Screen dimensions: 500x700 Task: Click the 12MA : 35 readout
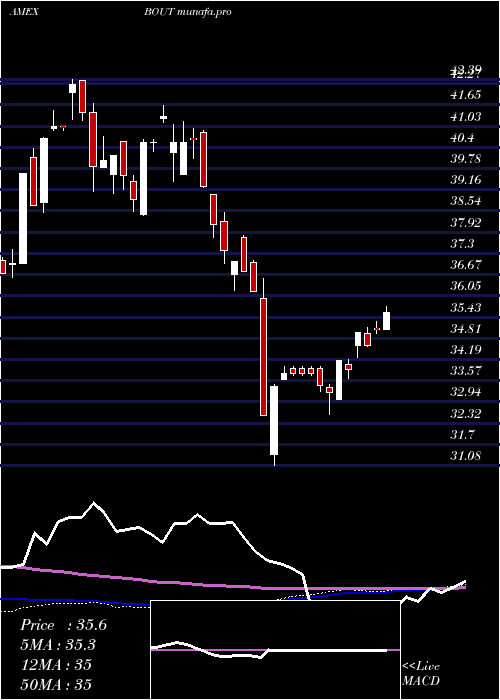tap(55, 664)
